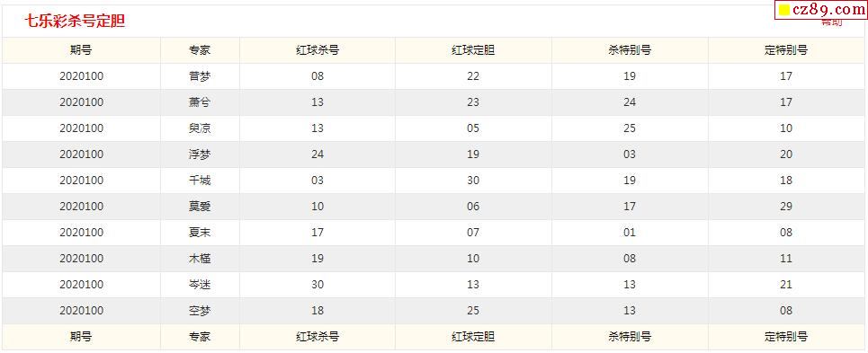Viewport: 868px width, 353px height.
Task: Click expert 木槿's name cell
Action: tap(200, 259)
